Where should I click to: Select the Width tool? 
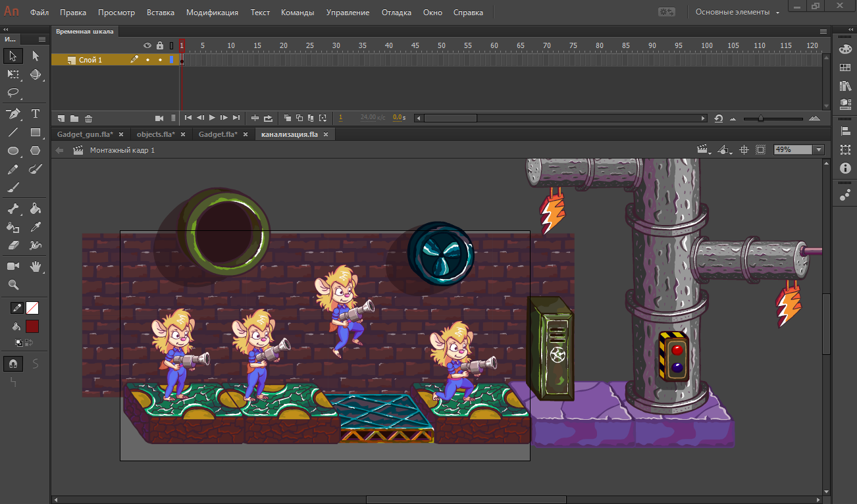point(36,245)
